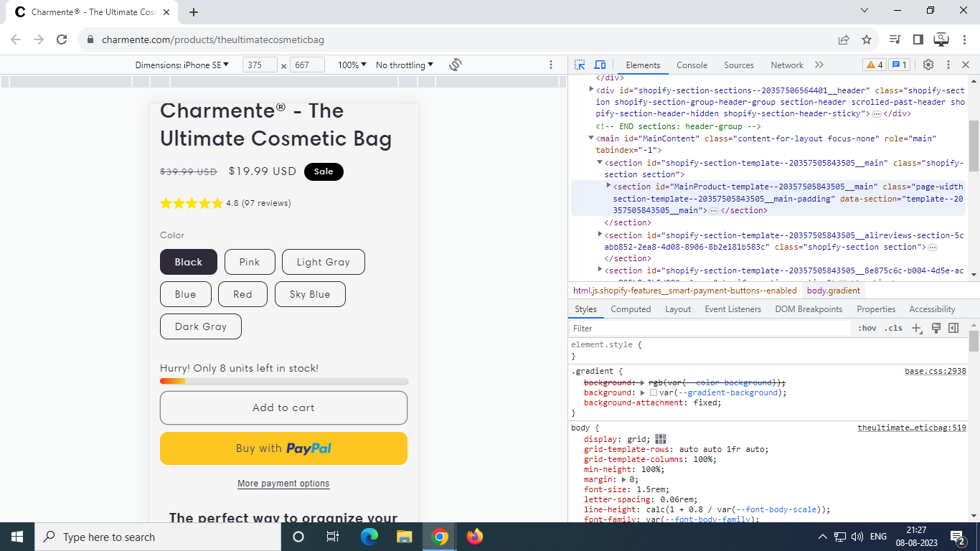
Task: Reload the page
Action: pos(62,39)
